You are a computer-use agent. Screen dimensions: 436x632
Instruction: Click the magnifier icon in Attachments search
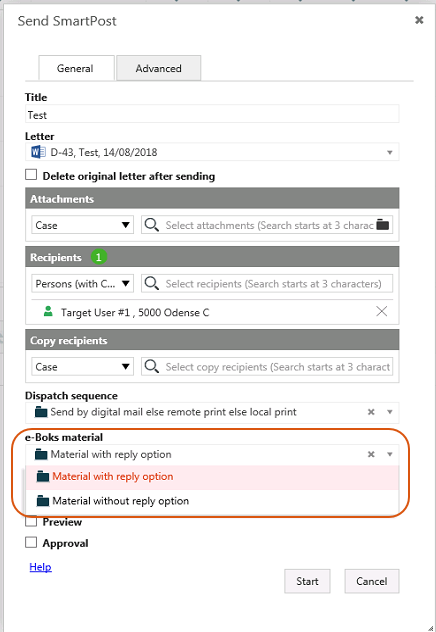[x=152, y=225]
